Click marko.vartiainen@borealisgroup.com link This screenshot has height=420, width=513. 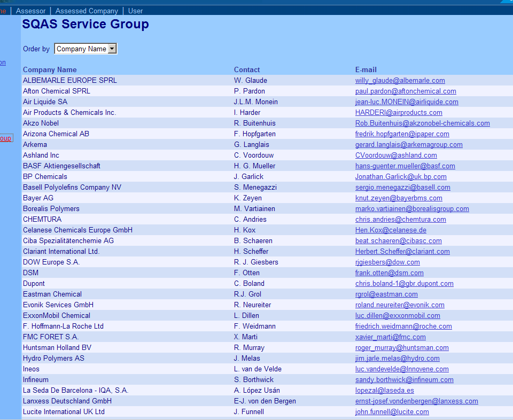click(412, 209)
